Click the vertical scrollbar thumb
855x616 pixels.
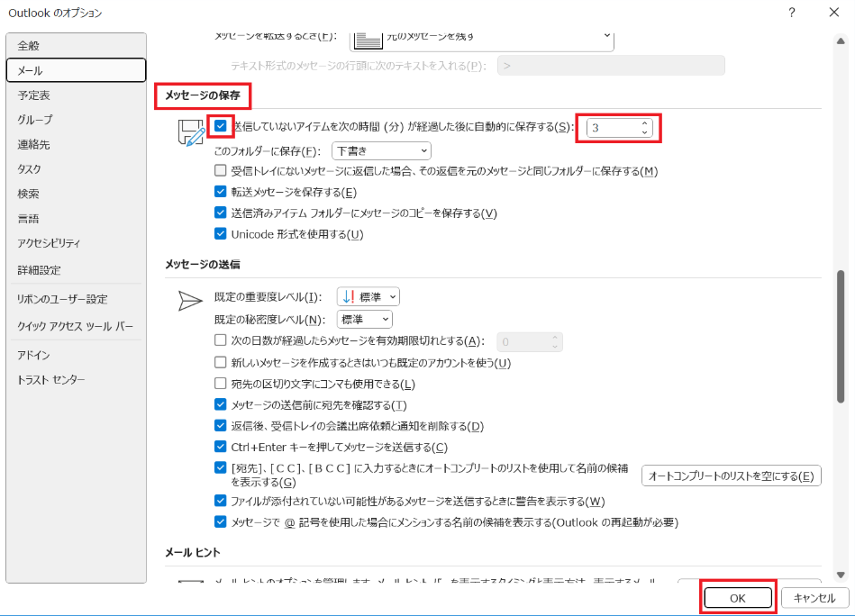click(841, 337)
